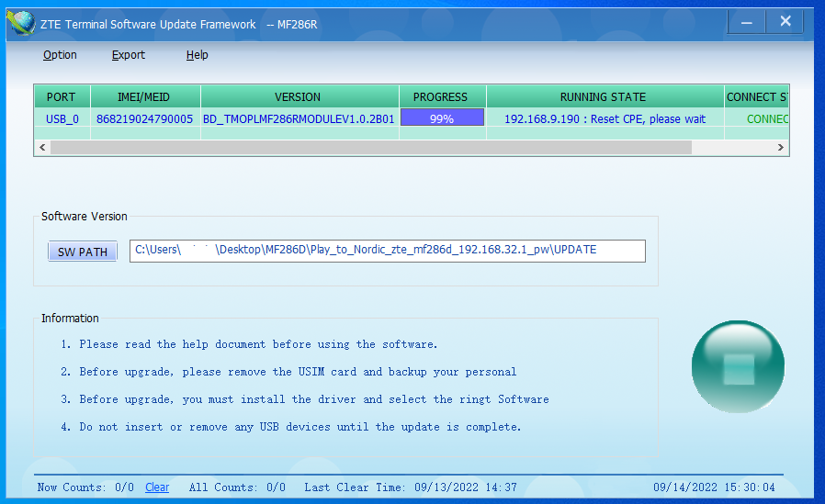Screen dimensions: 825x504
Task: Click information line 1 about help document
Action: click(x=249, y=344)
